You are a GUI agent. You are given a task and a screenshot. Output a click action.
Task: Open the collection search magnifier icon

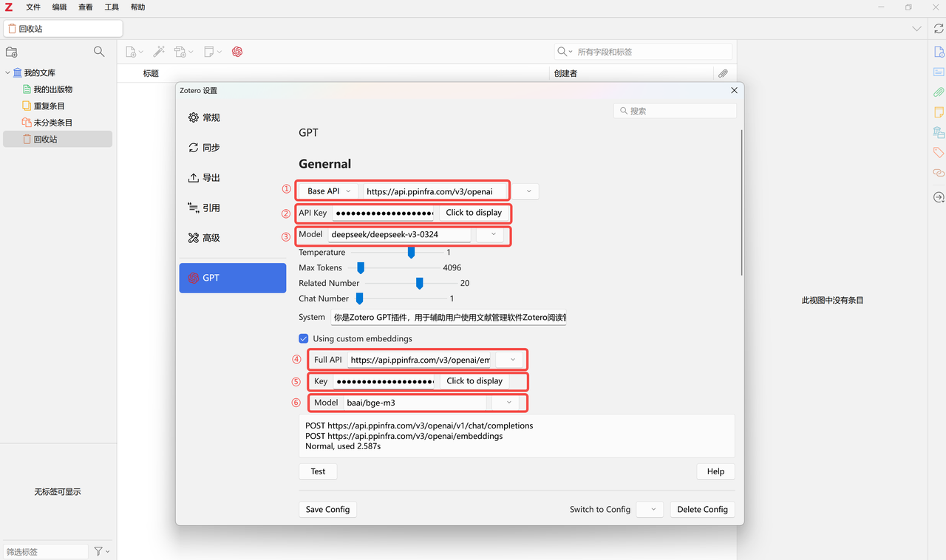pyautogui.click(x=99, y=52)
